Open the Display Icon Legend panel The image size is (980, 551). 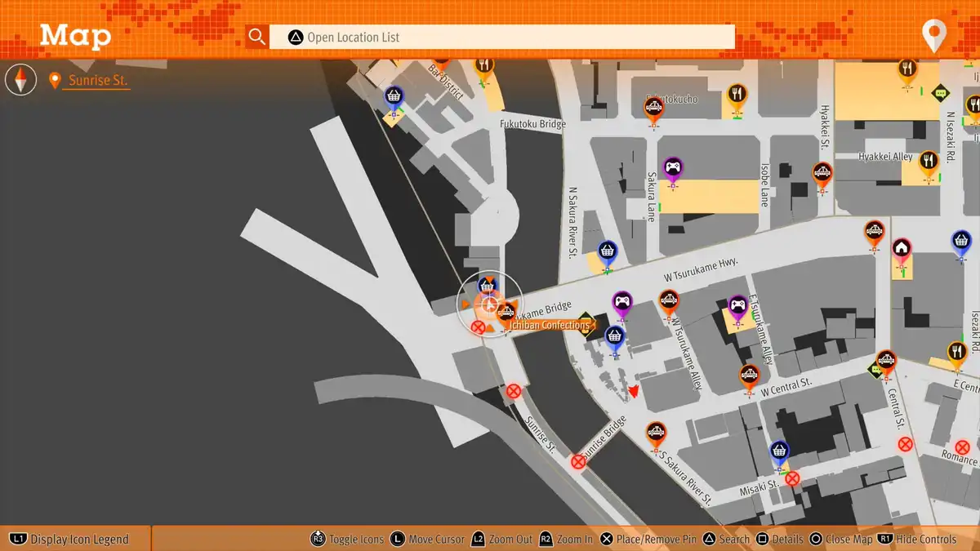tap(70, 539)
